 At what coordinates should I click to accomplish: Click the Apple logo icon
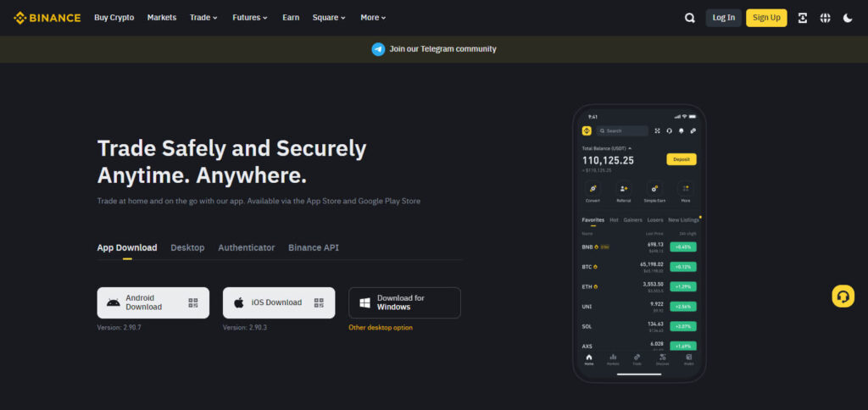tap(238, 302)
